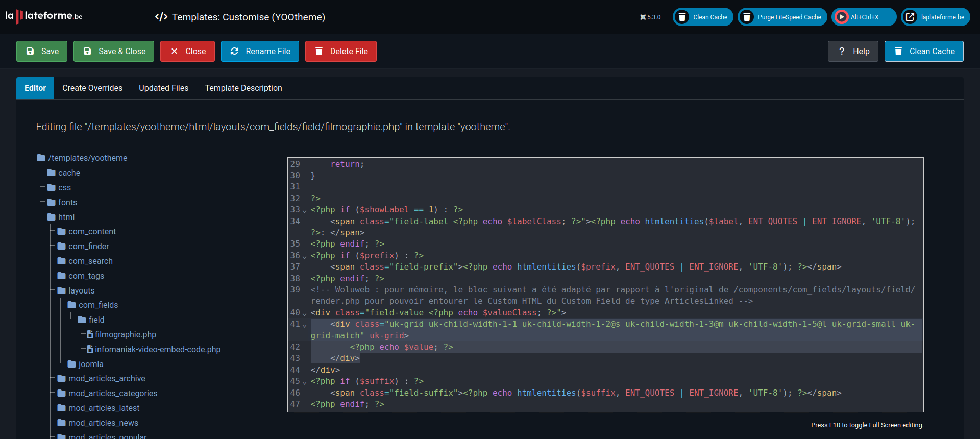Click the cache folder icon
This screenshot has height=439, width=980.
pos(52,173)
